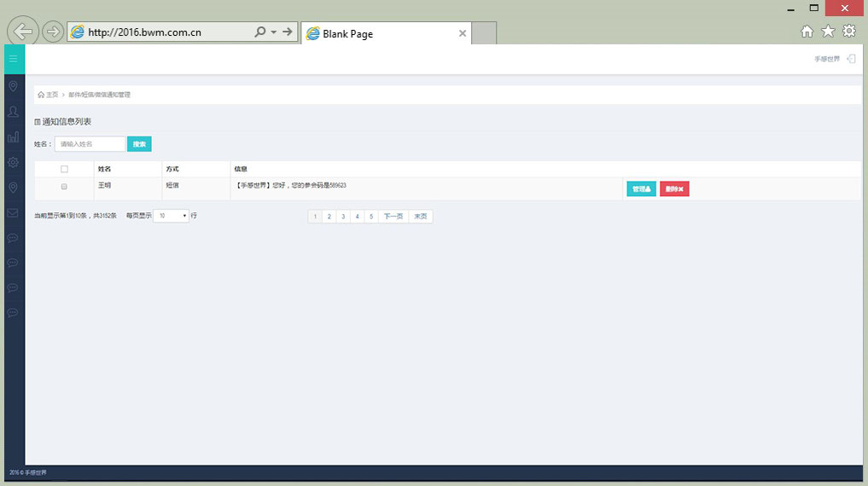Go to page 3 in pagination

point(343,217)
